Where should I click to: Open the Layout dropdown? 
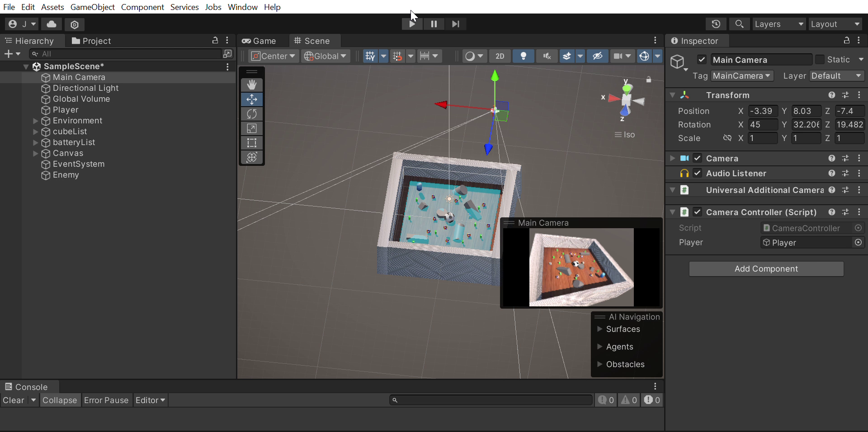click(x=834, y=24)
